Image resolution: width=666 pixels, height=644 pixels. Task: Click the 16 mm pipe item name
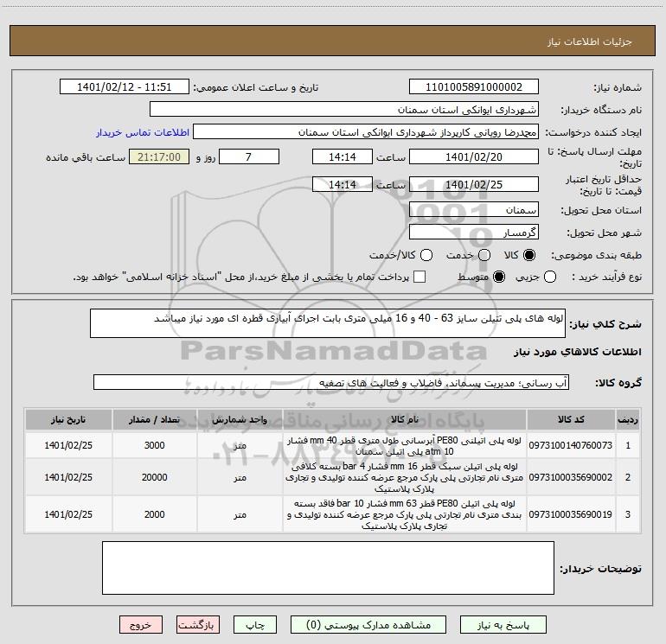(x=405, y=477)
